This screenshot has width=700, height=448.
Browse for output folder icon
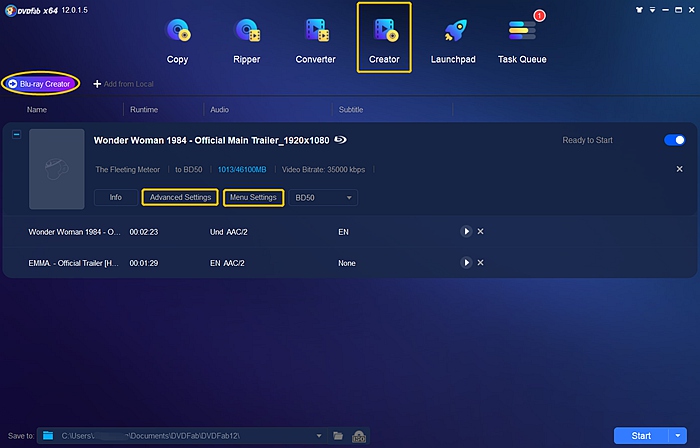pos(338,436)
